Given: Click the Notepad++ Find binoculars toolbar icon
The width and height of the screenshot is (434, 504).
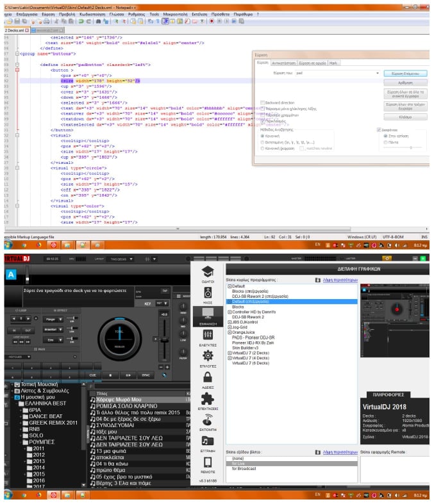Looking at the screenshot, I should (99, 21).
